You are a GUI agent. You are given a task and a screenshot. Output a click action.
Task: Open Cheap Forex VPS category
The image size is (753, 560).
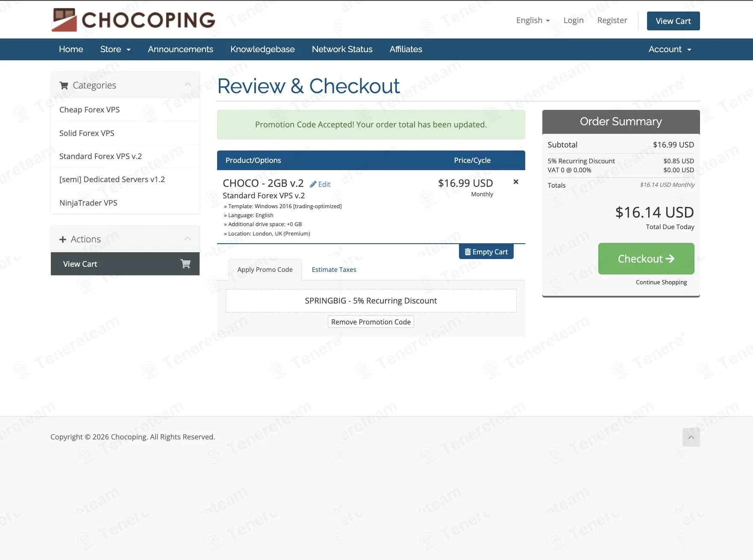click(x=125, y=110)
